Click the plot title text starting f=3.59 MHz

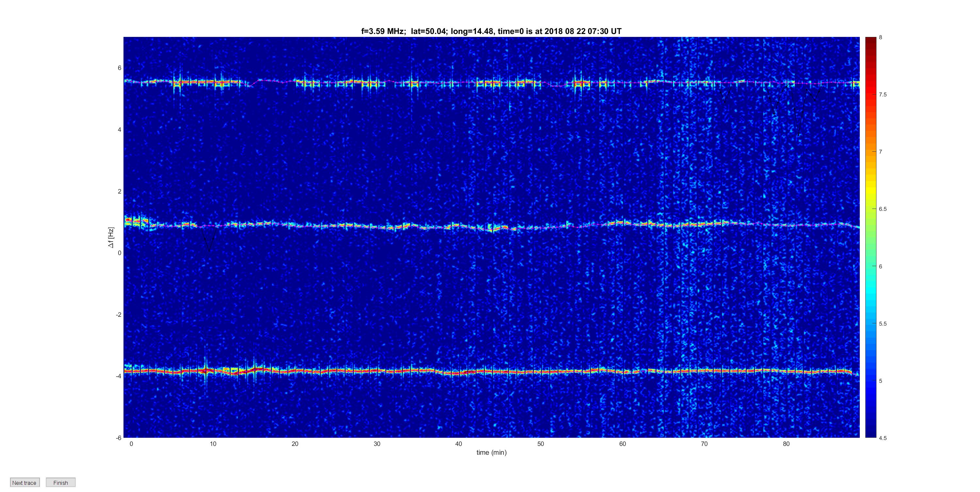coord(491,31)
